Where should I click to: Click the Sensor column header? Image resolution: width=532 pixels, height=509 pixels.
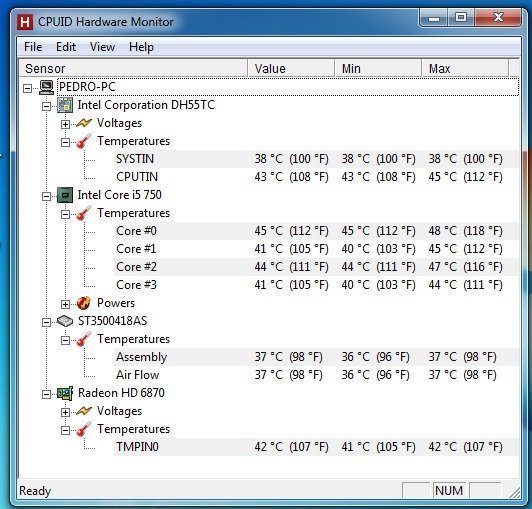(x=133, y=69)
